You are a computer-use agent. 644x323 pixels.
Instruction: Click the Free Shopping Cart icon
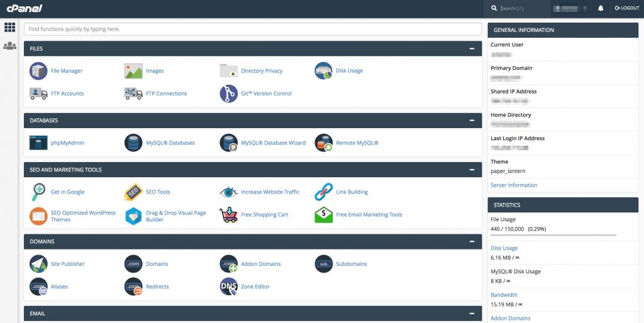(228, 215)
